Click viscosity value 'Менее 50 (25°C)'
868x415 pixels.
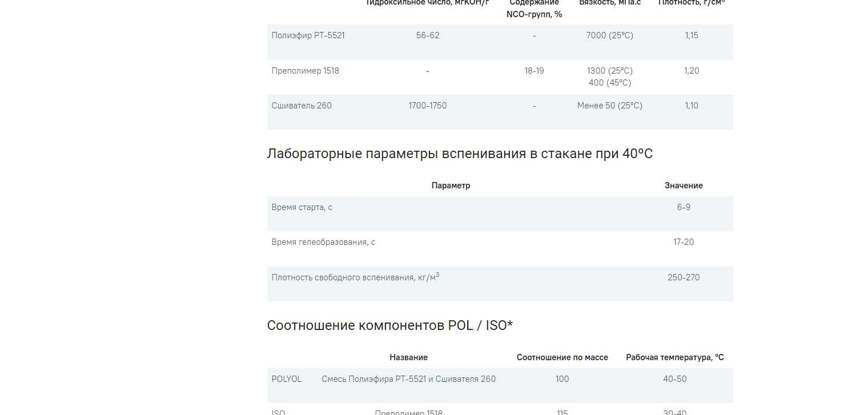click(x=610, y=106)
